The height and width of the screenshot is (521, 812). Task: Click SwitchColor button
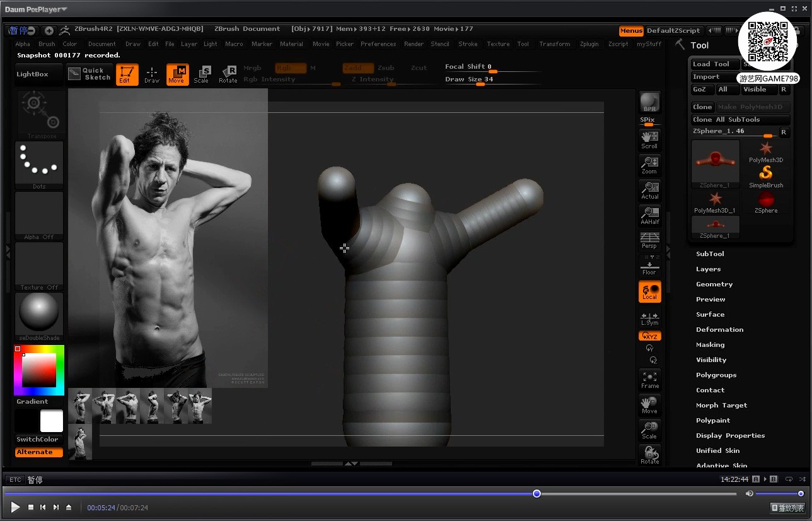coord(38,439)
